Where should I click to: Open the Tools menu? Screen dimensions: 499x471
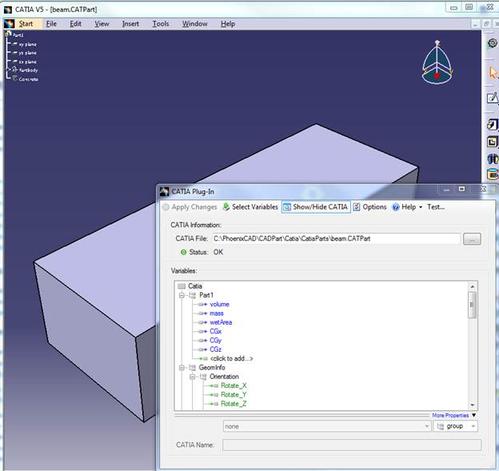click(160, 24)
